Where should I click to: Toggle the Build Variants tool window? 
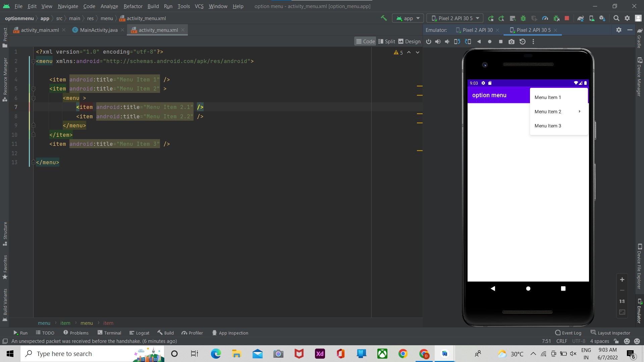tap(5, 305)
